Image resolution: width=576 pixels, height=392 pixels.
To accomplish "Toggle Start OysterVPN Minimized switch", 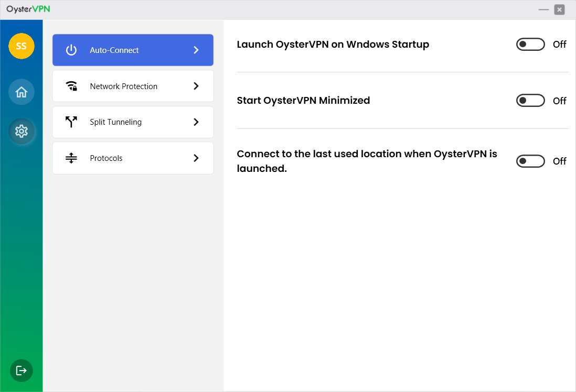I will 530,100.
